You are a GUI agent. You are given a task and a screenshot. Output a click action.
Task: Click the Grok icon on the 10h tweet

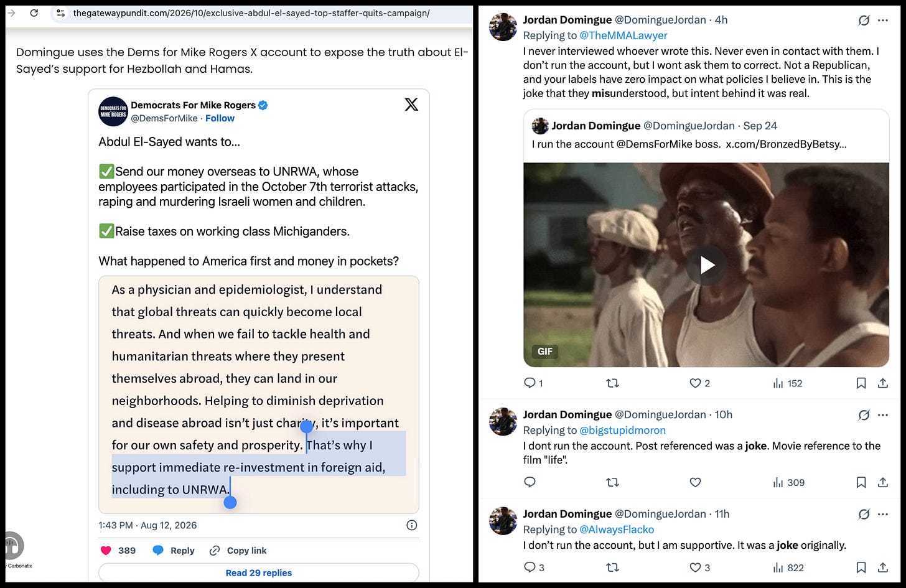[x=864, y=415]
